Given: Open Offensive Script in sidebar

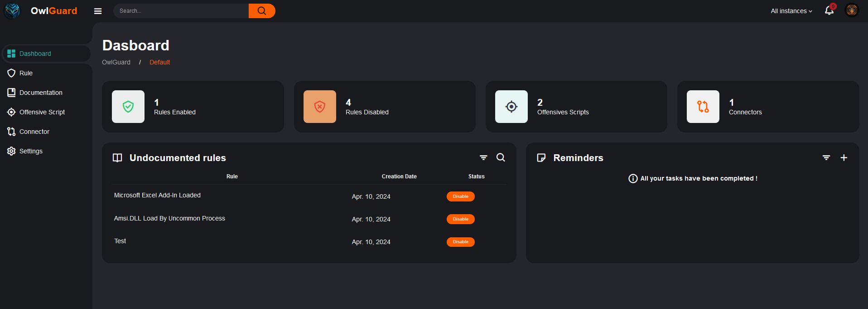Looking at the screenshot, I should click(42, 112).
